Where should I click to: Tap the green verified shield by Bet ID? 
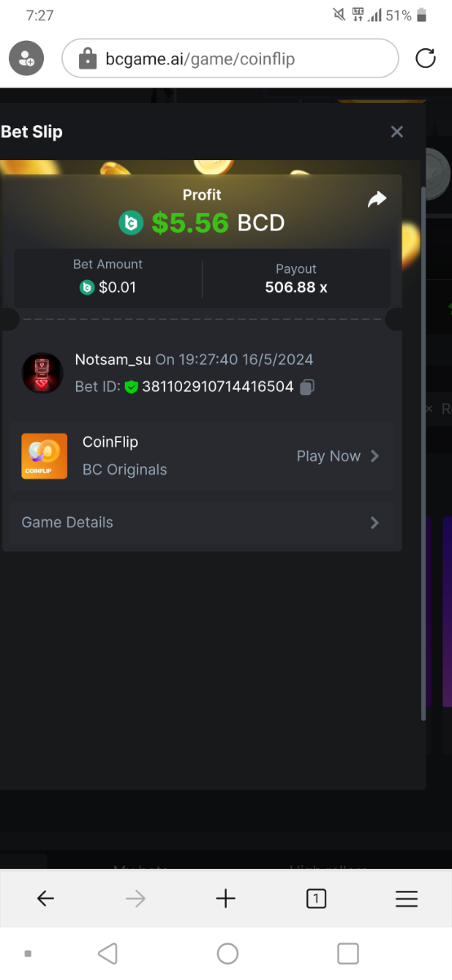click(x=131, y=387)
